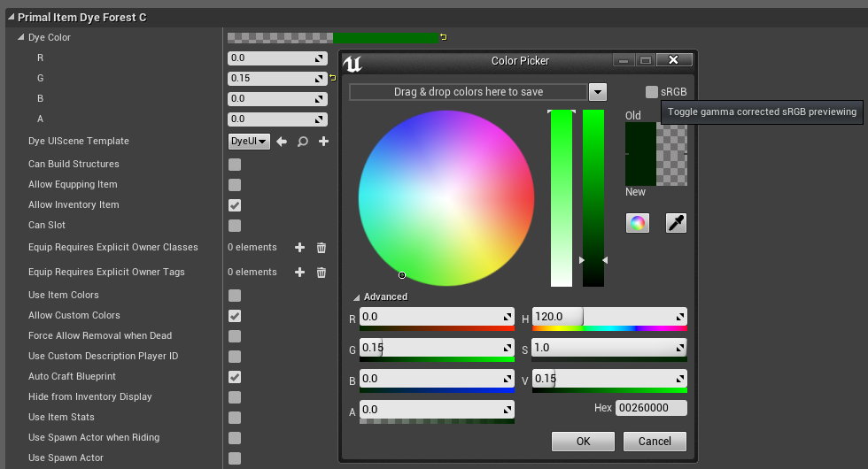Click the color wheel mode toggle icon
868x469 pixels.
pos(637,223)
